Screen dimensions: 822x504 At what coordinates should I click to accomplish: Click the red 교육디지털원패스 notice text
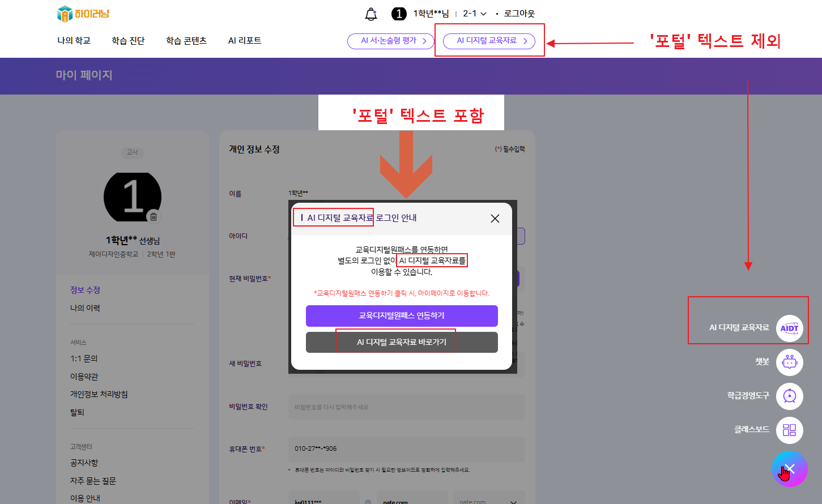(x=402, y=293)
